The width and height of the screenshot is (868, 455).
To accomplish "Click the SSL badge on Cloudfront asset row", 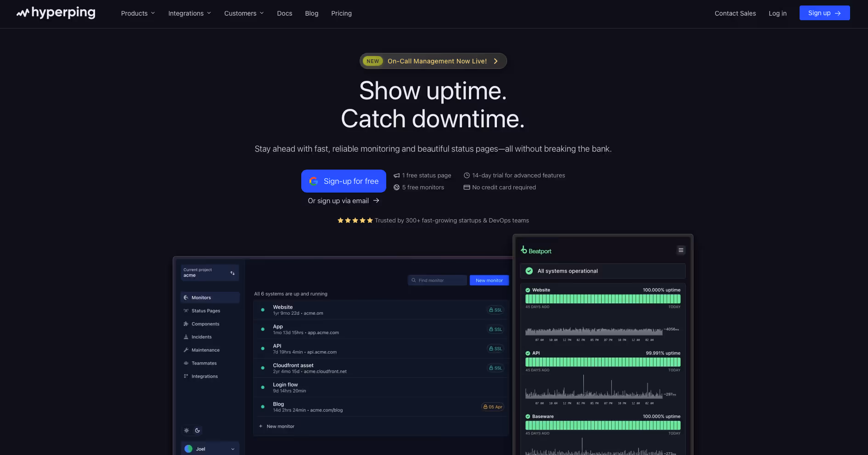I will pos(496,368).
